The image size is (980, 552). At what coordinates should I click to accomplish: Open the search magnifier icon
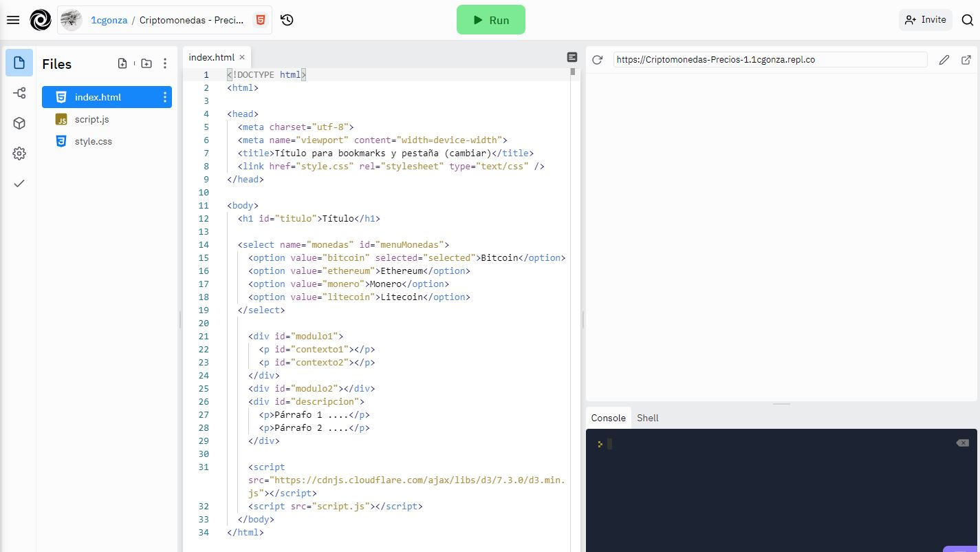[967, 20]
